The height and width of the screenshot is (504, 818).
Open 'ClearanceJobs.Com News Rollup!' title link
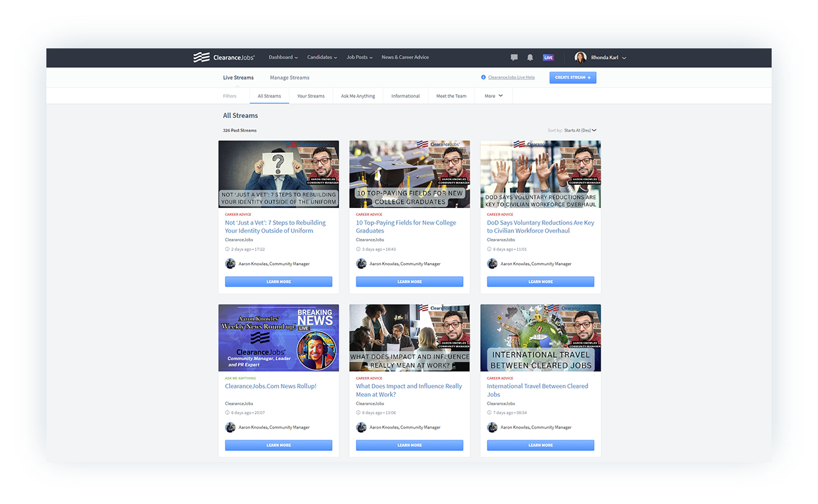[x=271, y=386]
